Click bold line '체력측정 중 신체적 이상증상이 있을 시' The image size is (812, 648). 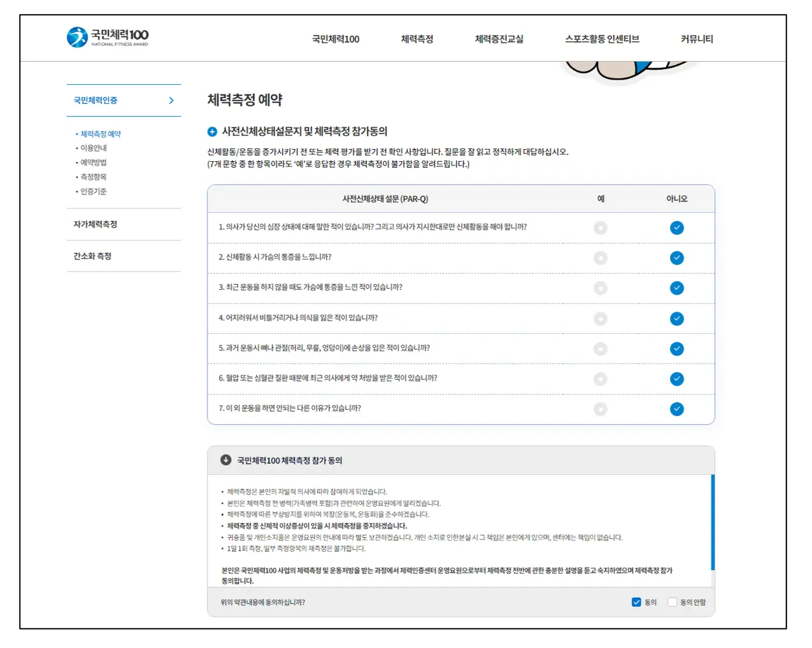pyautogui.click(x=317, y=526)
